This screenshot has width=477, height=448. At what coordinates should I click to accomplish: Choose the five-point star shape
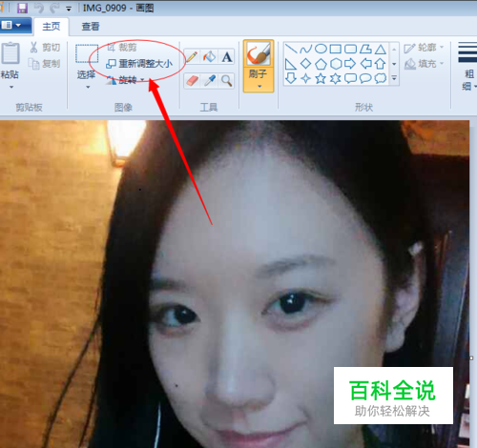pos(321,78)
